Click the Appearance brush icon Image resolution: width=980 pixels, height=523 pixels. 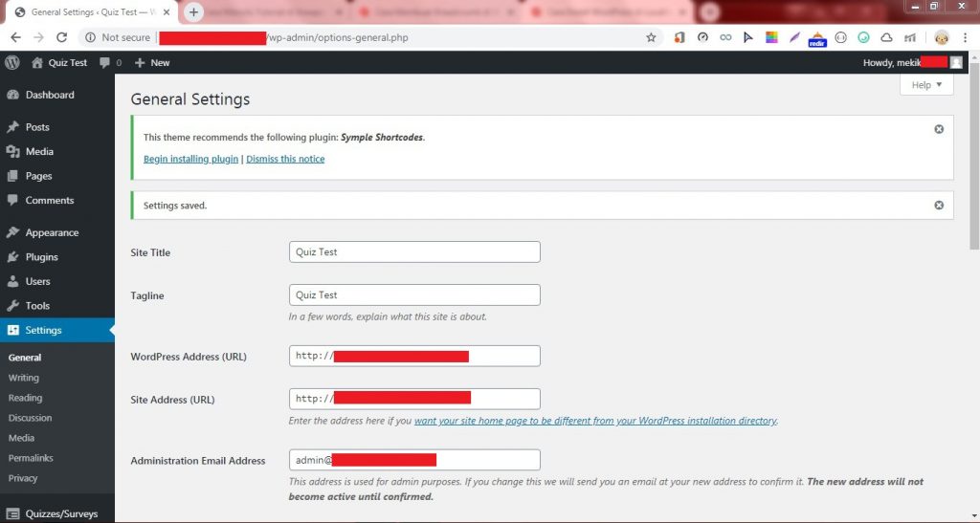click(12, 232)
